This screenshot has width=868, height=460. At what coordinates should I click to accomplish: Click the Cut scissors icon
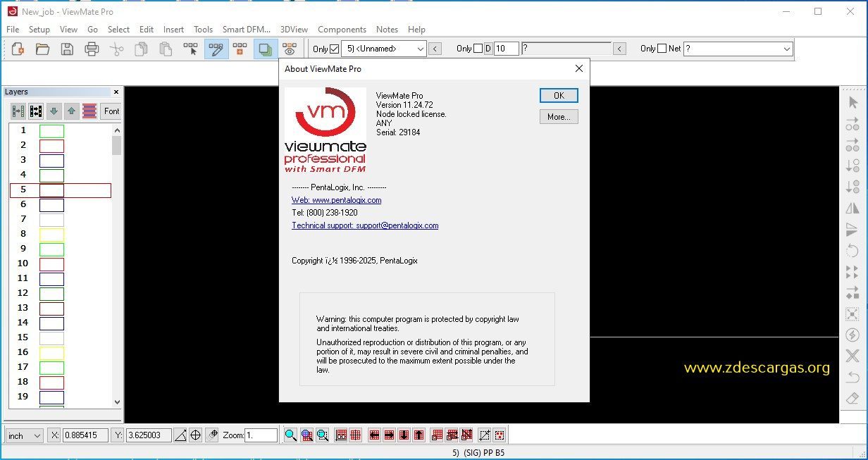117,49
